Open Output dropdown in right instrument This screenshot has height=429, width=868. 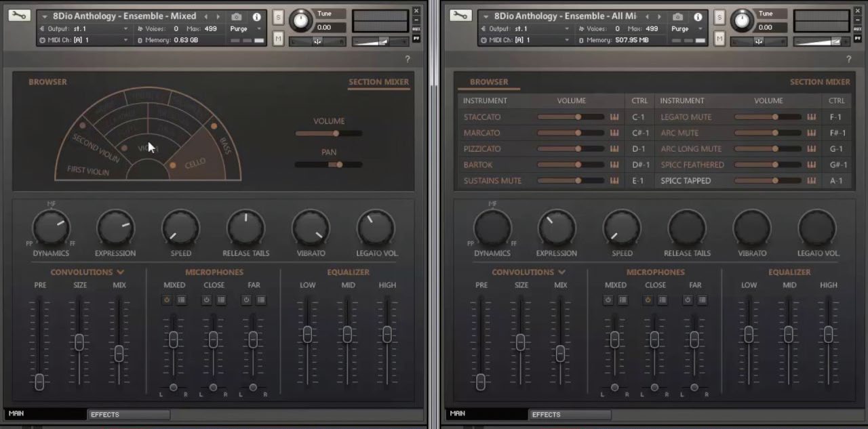pos(524,28)
